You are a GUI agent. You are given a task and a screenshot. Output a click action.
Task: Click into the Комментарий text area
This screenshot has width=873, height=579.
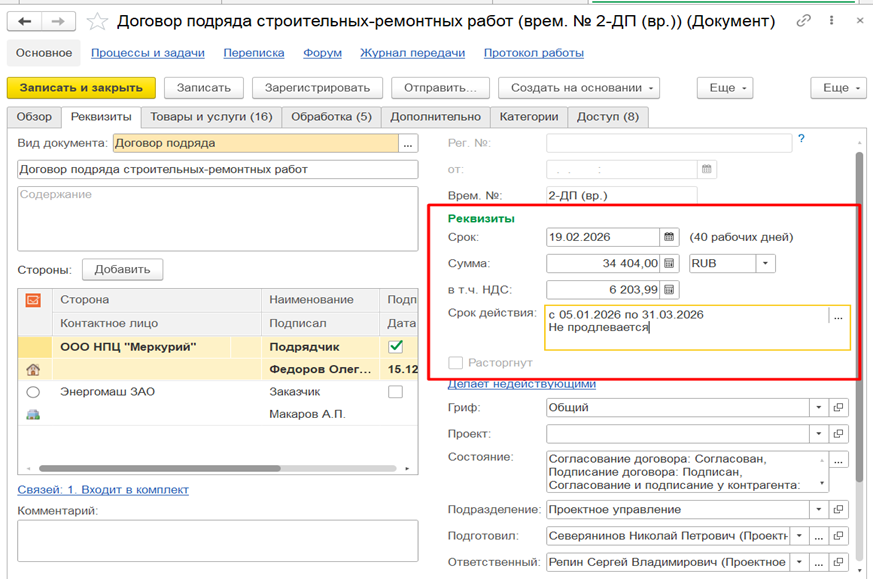tap(218, 541)
